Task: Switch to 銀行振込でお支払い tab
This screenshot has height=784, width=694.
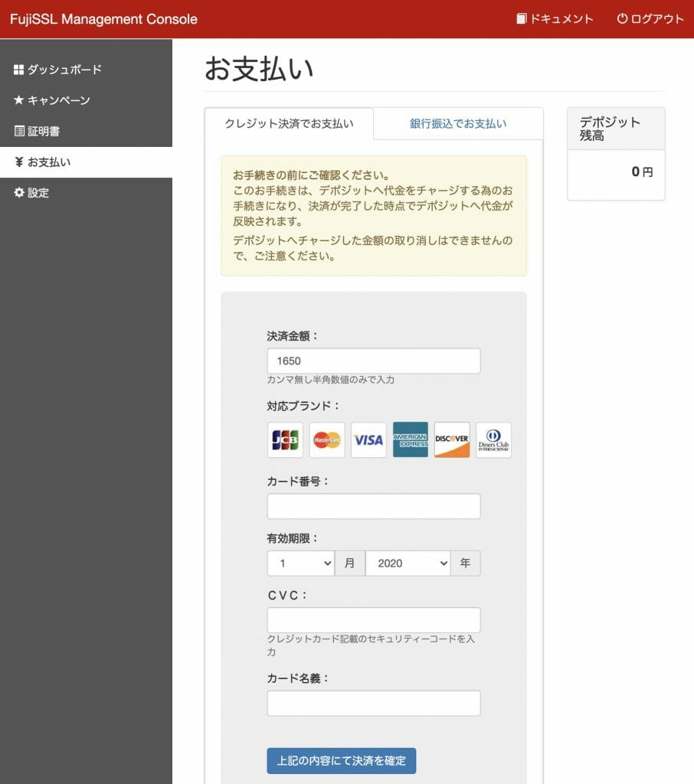Action: [x=458, y=123]
